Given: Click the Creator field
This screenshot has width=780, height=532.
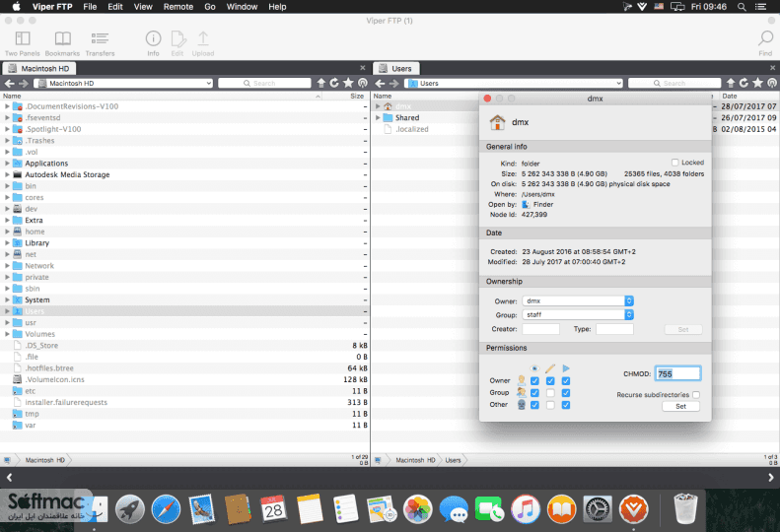Looking at the screenshot, I should [x=540, y=329].
